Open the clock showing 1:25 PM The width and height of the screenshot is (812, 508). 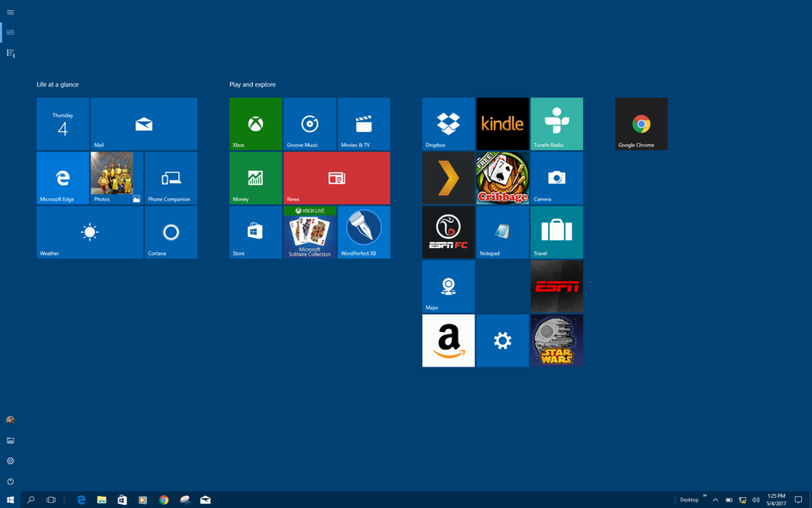pyautogui.click(x=776, y=500)
